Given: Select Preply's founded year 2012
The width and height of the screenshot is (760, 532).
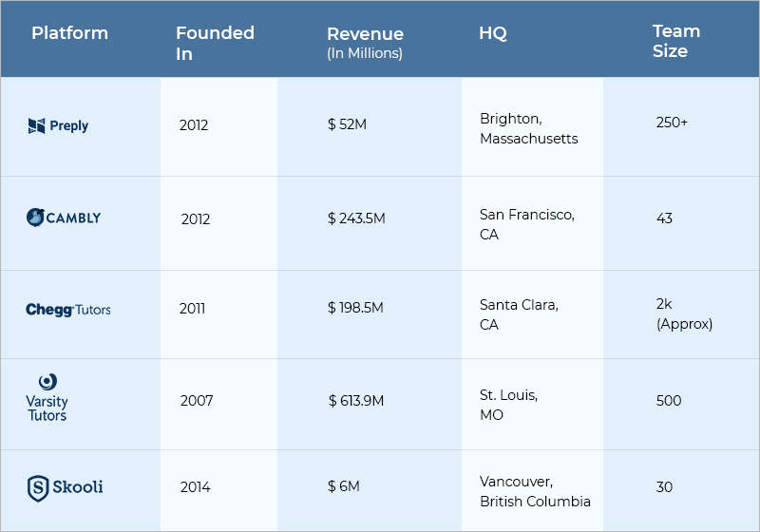Looking at the screenshot, I should [194, 125].
